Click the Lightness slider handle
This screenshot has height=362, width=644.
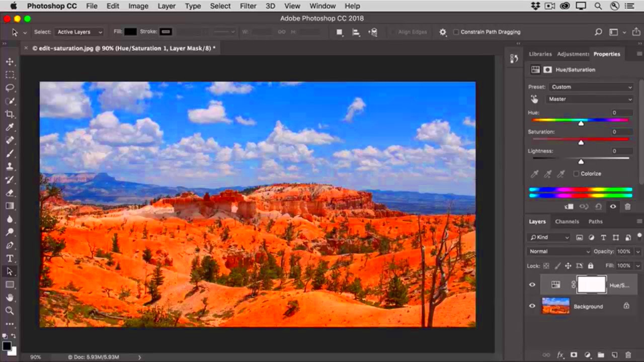581,161
